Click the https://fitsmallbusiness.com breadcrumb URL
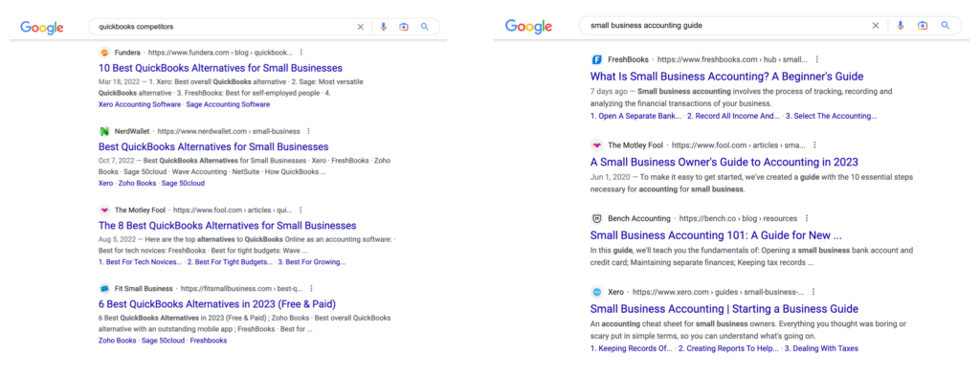 242,289
